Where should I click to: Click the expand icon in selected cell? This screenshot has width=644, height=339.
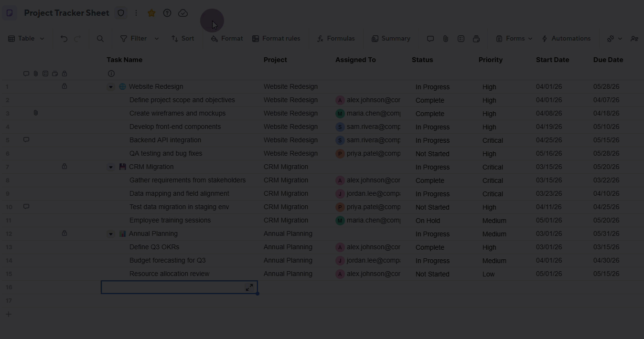[x=249, y=287]
